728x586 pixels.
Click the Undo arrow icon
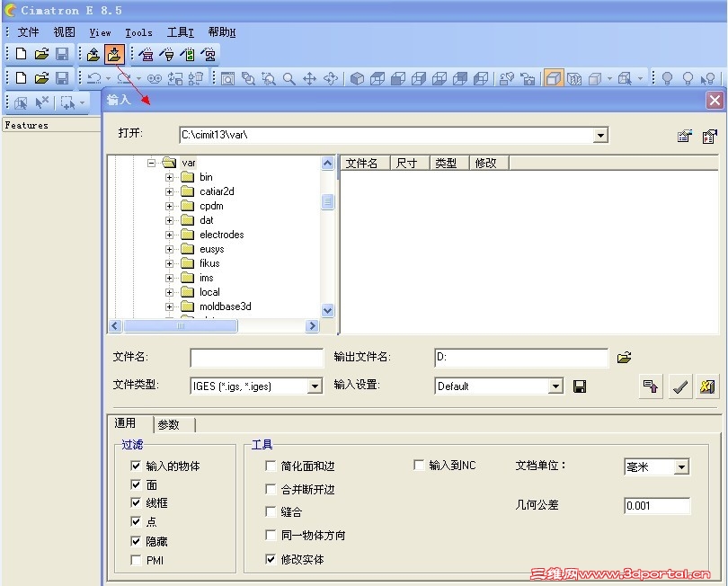point(94,78)
